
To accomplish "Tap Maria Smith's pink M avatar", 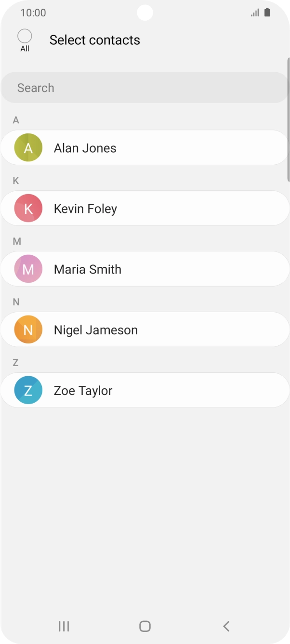I will point(28,269).
